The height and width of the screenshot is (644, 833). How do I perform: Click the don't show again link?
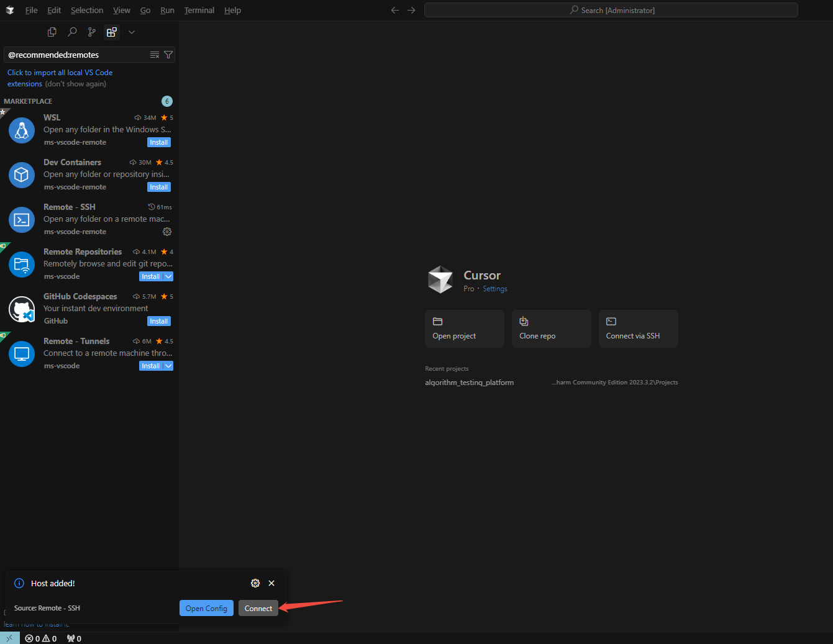tap(76, 84)
